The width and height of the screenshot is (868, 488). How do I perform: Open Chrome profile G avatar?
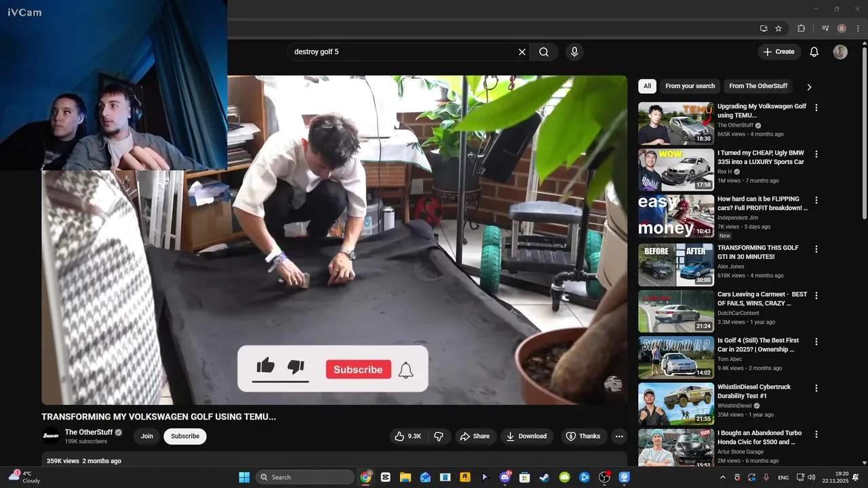coord(842,28)
